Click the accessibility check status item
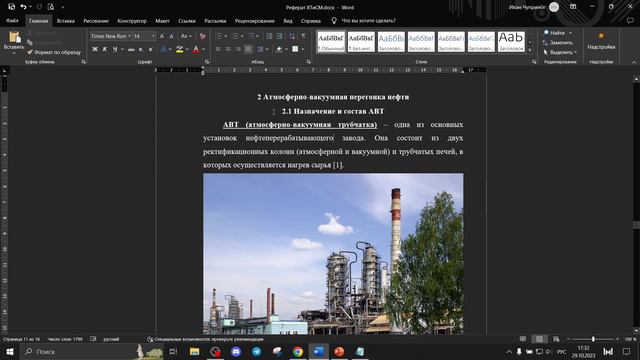This screenshot has height=360, width=640. tap(206, 339)
